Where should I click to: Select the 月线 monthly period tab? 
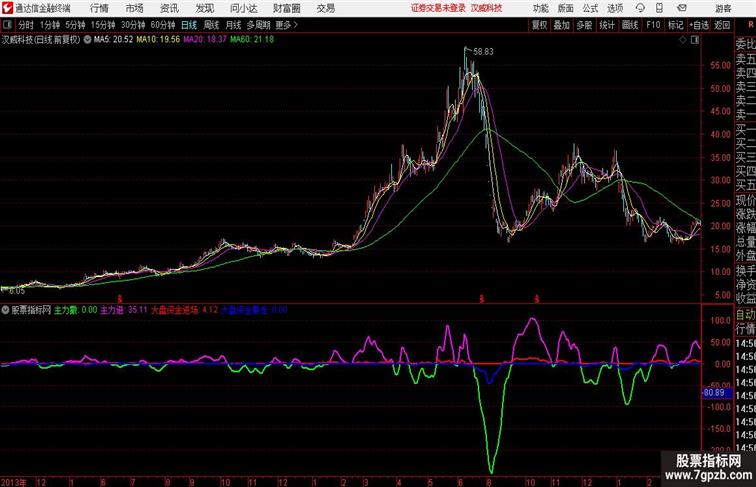point(233,25)
